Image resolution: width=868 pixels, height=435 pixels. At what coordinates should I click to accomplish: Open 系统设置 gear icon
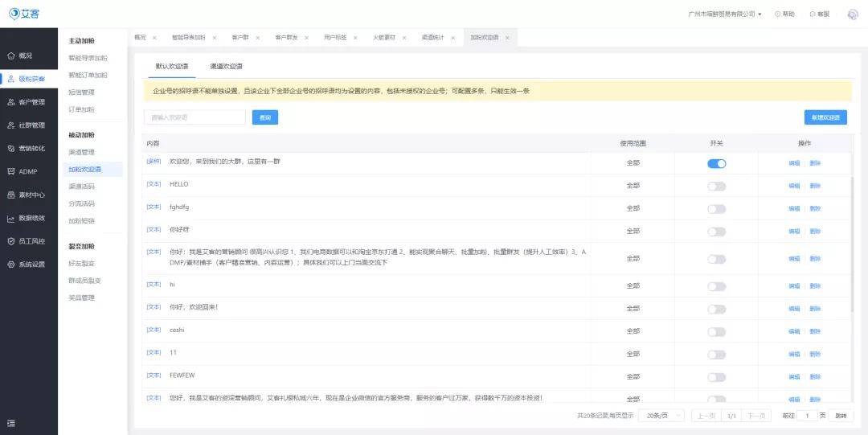11,265
